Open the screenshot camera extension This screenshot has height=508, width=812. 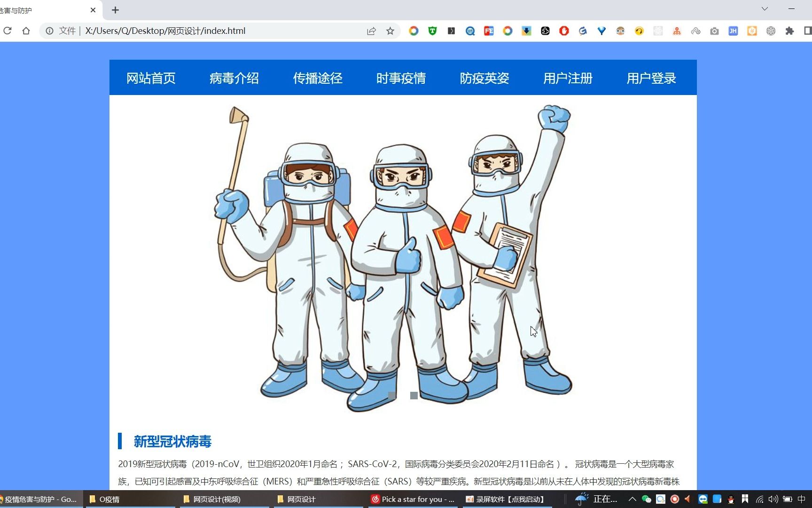[714, 31]
